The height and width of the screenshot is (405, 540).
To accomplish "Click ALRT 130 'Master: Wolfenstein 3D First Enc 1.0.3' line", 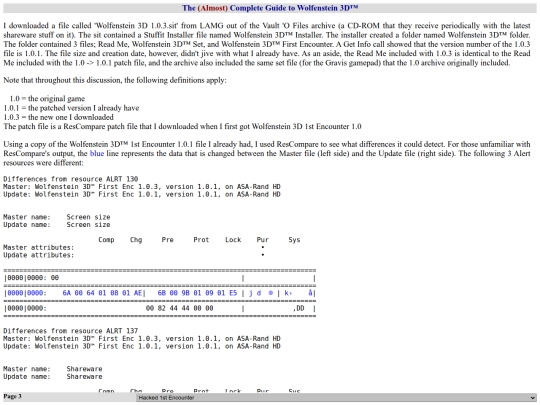I will [142, 187].
